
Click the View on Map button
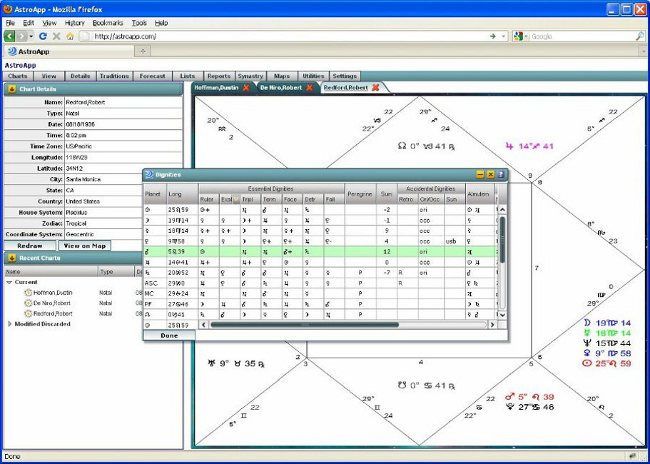(85, 245)
